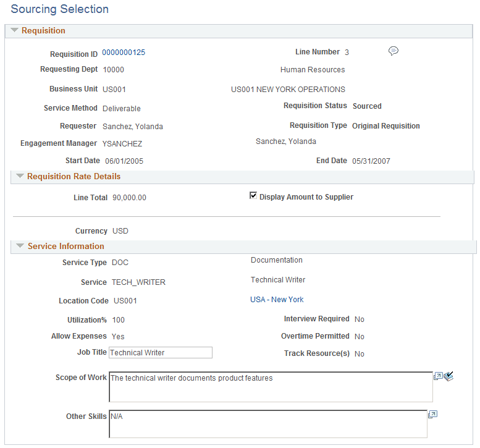Click into the Scope of Work text area
This screenshot has width=480, height=448.
pos(271,387)
